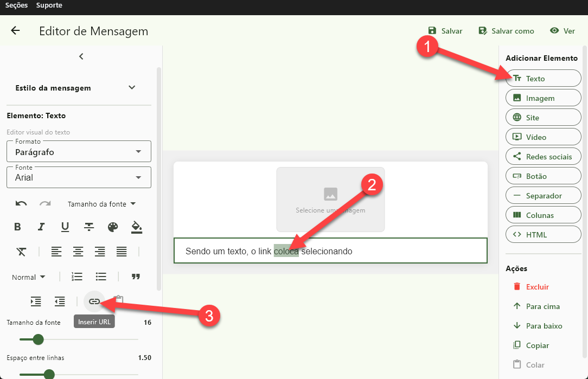The height and width of the screenshot is (379, 588).
Task: Expand Estilo da mensagem section
Action: click(131, 88)
